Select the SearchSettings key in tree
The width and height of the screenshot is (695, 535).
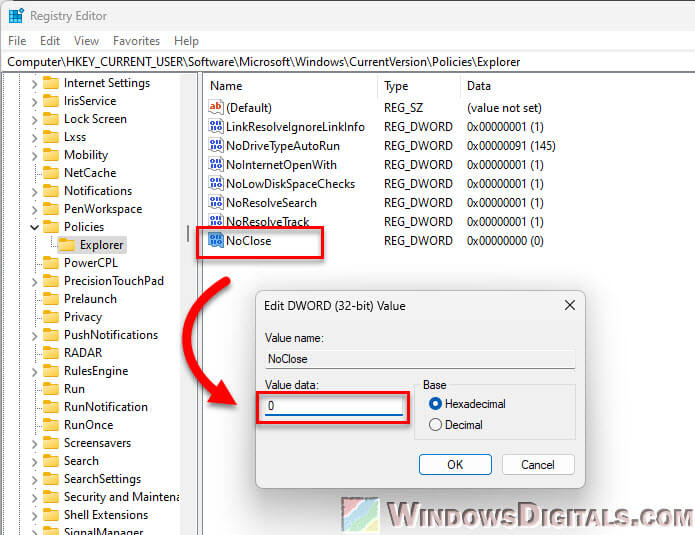tap(102, 479)
